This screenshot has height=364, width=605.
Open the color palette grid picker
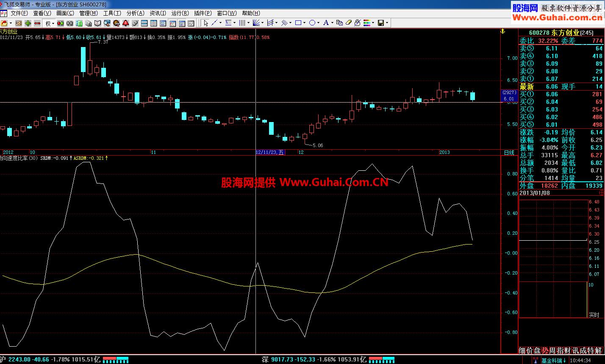pyautogui.click(x=367, y=23)
